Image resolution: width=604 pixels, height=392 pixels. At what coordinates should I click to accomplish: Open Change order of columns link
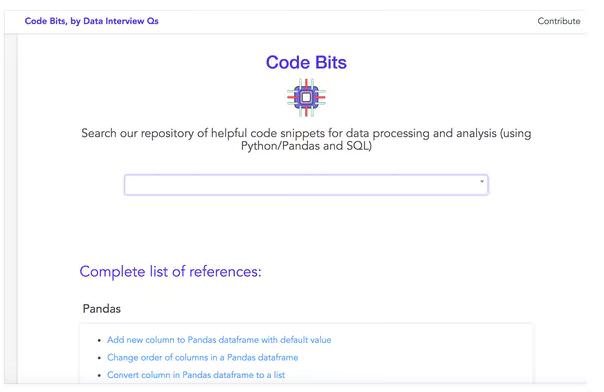pos(203,357)
